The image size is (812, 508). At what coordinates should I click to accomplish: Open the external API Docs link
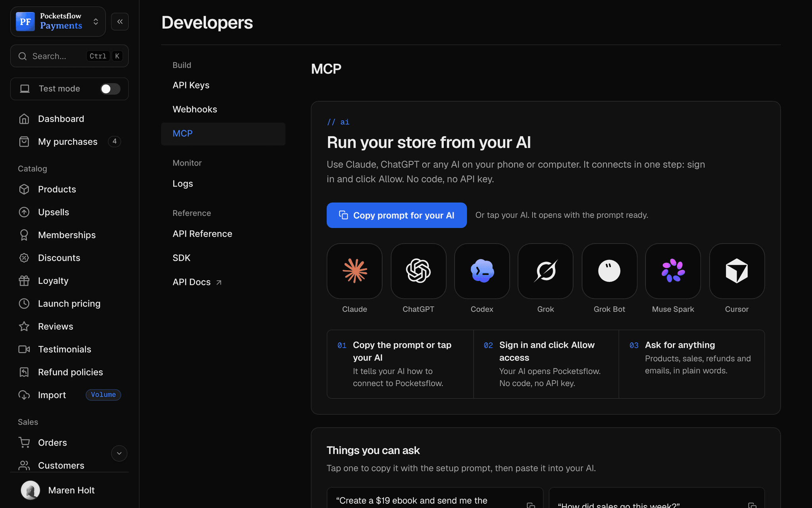click(x=223, y=282)
